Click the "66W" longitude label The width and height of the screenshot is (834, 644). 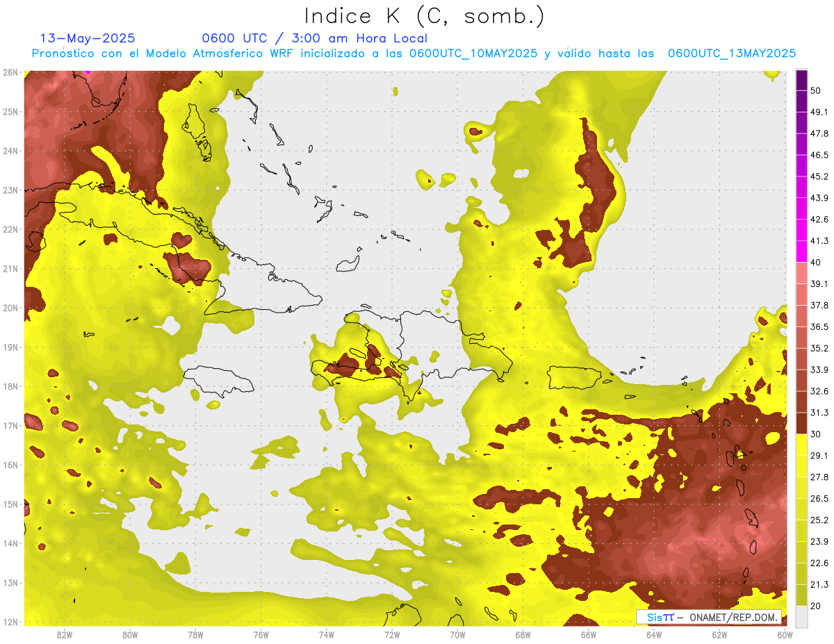coord(588,634)
